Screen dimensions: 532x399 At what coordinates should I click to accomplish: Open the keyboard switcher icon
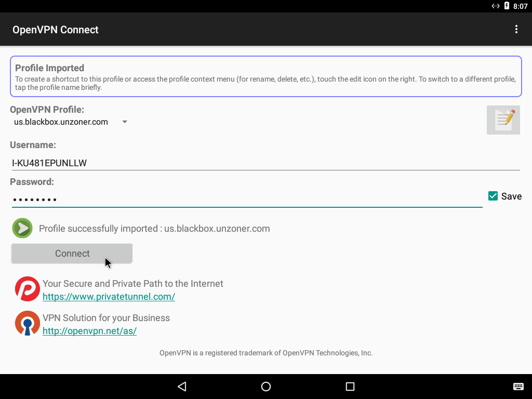point(518,387)
